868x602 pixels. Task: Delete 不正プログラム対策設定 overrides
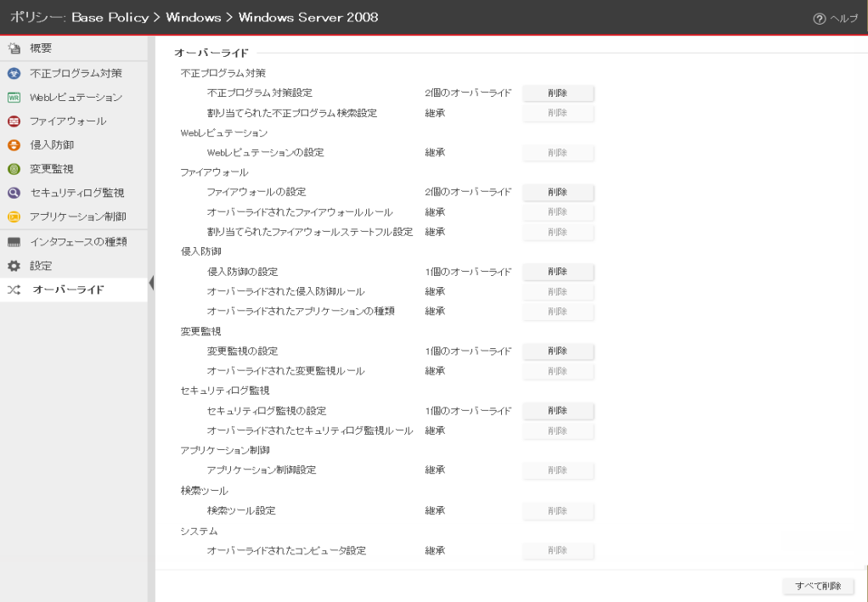click(x=557, y=93)
